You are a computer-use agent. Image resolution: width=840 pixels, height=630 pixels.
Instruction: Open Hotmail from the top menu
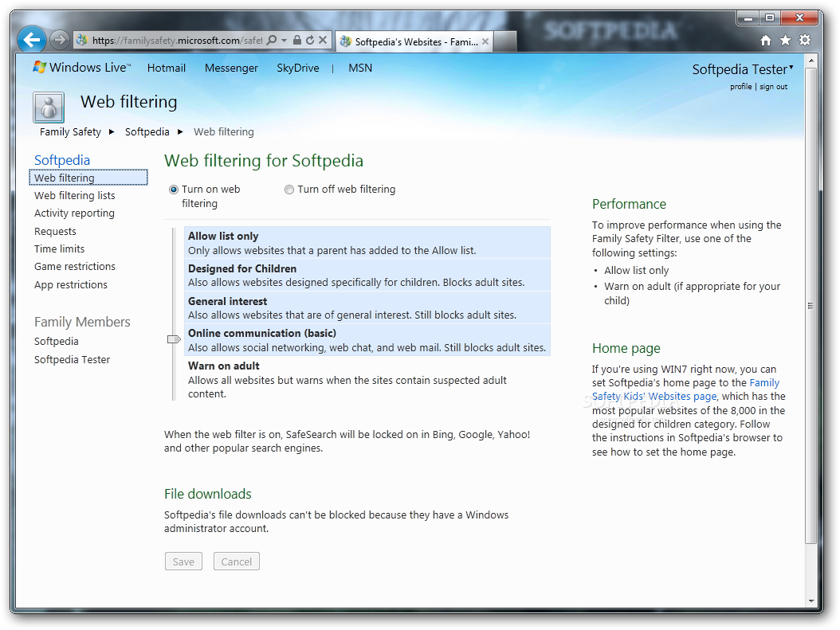(x=166, y=68)
